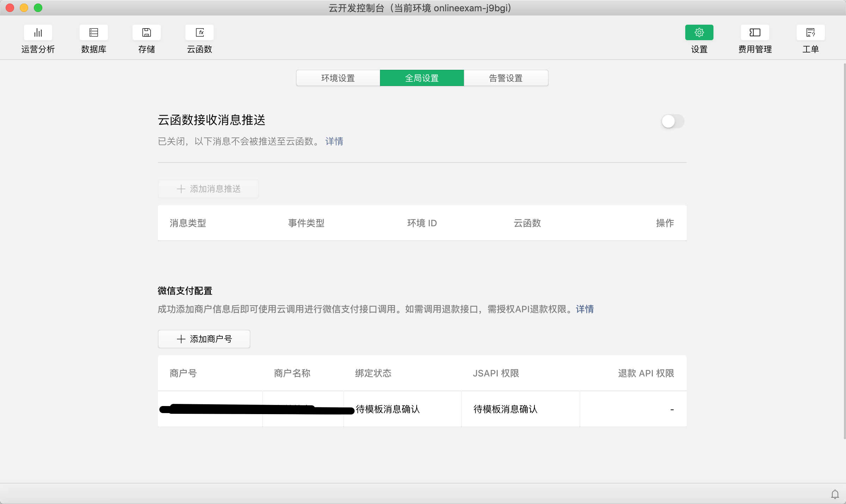Open the 存储 storage icon

[147, 33]
